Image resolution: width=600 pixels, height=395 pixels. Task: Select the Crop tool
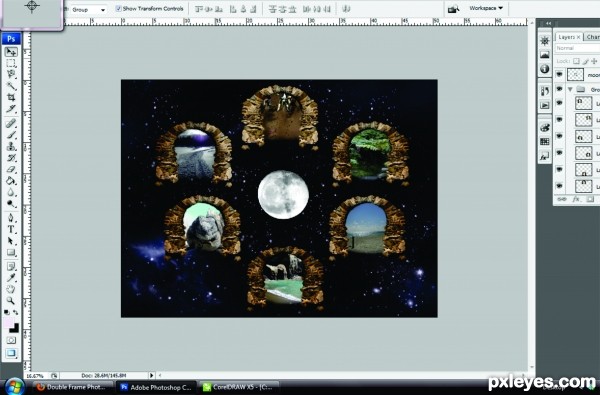click(11, 97)
